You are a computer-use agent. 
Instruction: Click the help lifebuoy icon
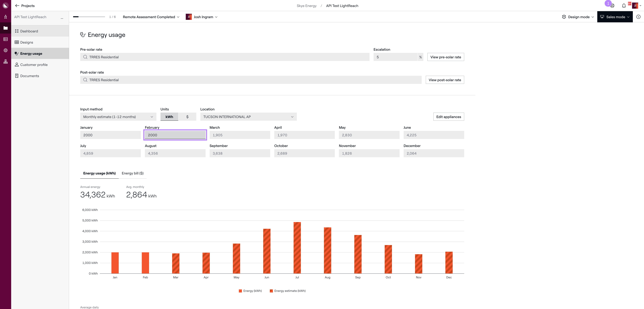pos(612,6)
